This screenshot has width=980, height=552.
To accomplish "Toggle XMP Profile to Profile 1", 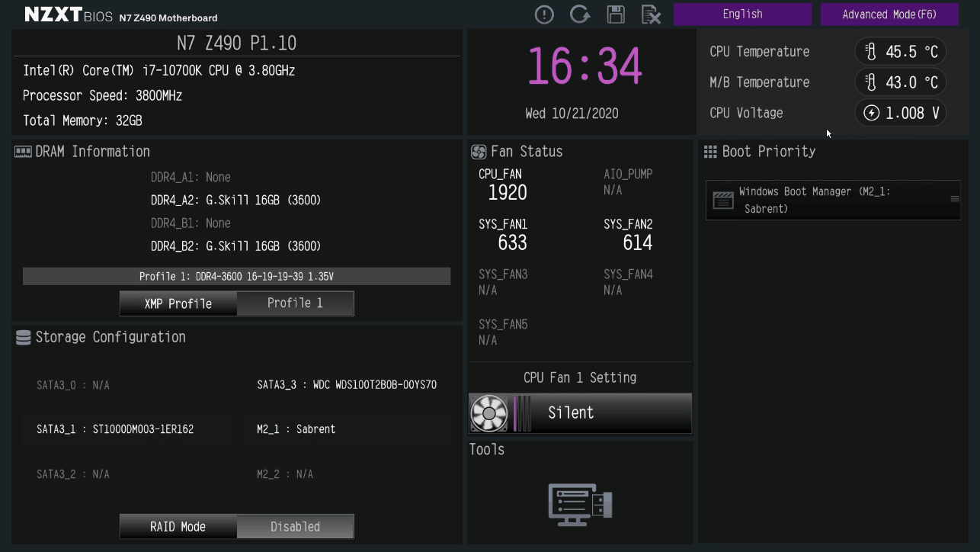I will click(x=295, y=303).
